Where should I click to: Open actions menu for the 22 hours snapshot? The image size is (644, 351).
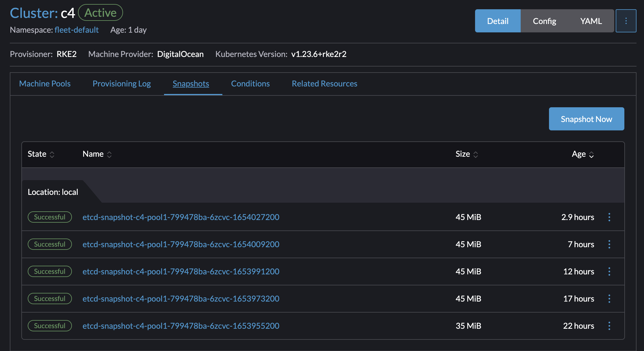pos(609,326)
